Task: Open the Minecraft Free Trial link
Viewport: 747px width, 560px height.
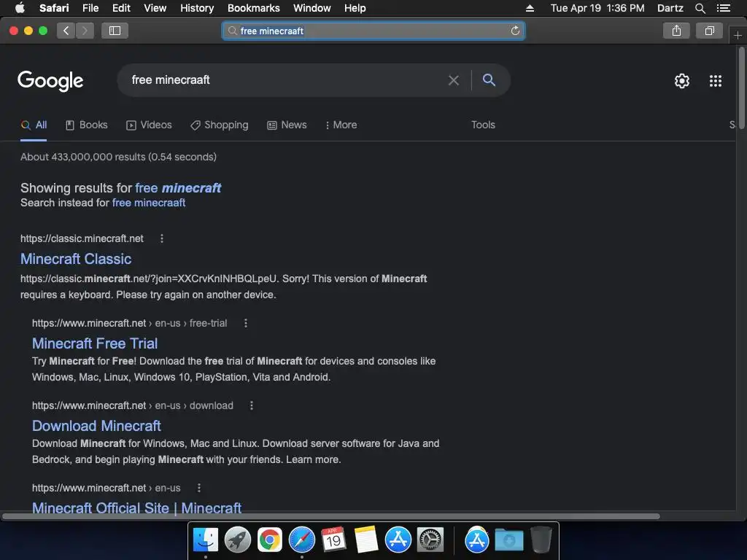Action: click(95, 343)
